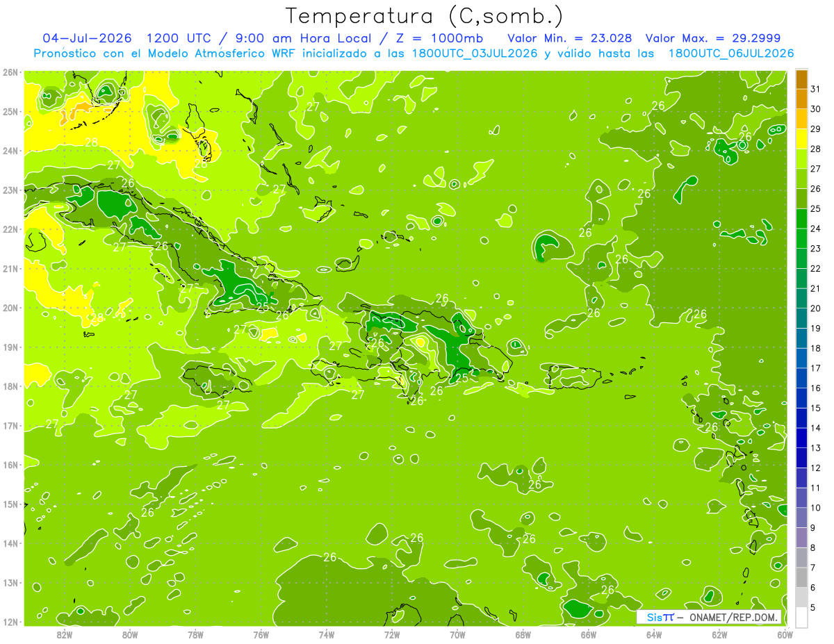Image resolution: width=834 pixels, height=644 pixels.
Task: Click the "18N" latitude axis label
Action: pyautogui.click(x=10, y=386)
